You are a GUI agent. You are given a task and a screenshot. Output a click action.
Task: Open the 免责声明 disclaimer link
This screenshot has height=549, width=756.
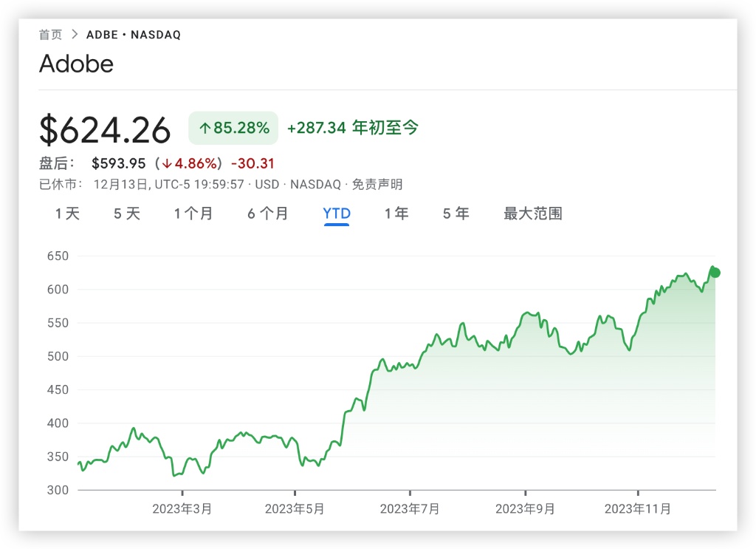click(377, 185)
